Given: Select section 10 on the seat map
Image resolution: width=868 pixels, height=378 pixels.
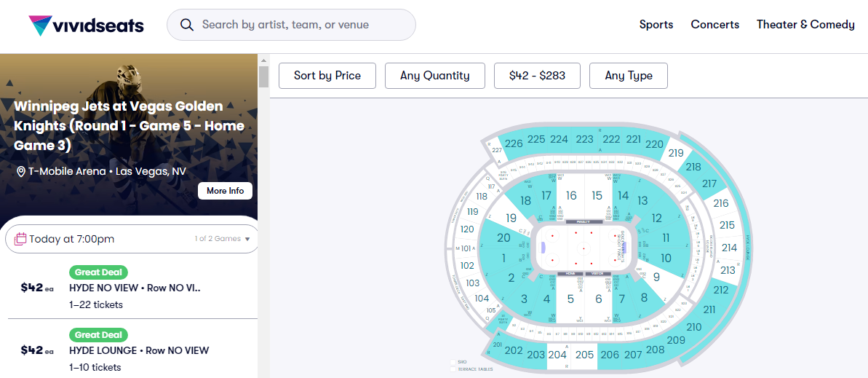Looking at the screenshot, I should [x=665, y=258].
